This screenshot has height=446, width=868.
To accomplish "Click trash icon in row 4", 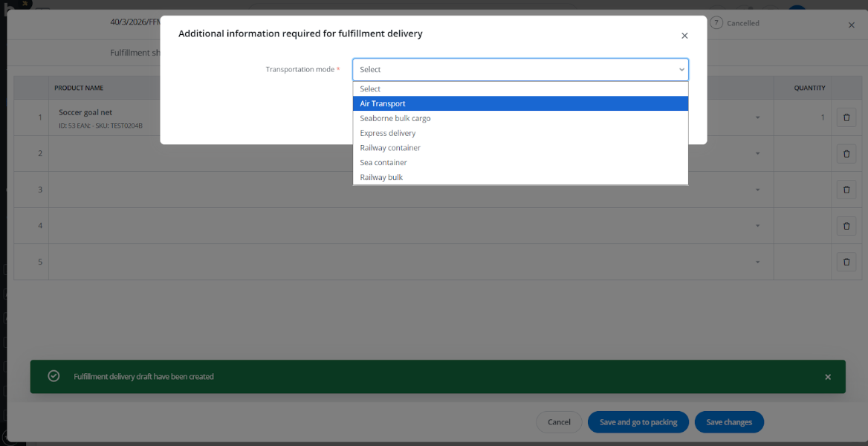I will [846, 226].
